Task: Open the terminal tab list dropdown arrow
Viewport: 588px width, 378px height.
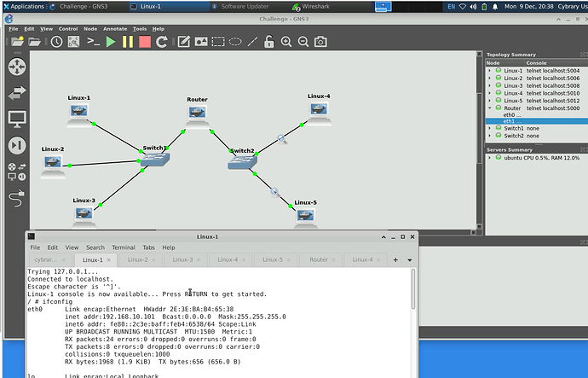Action: pyautogui.click(x=409, y=259)
